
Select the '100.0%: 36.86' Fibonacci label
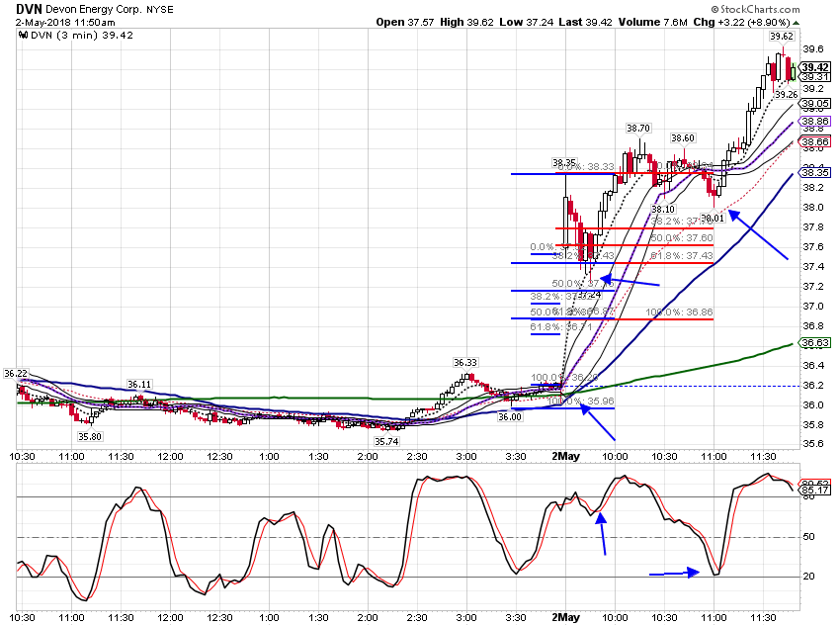pyautogui.click(x=679, y=312)
